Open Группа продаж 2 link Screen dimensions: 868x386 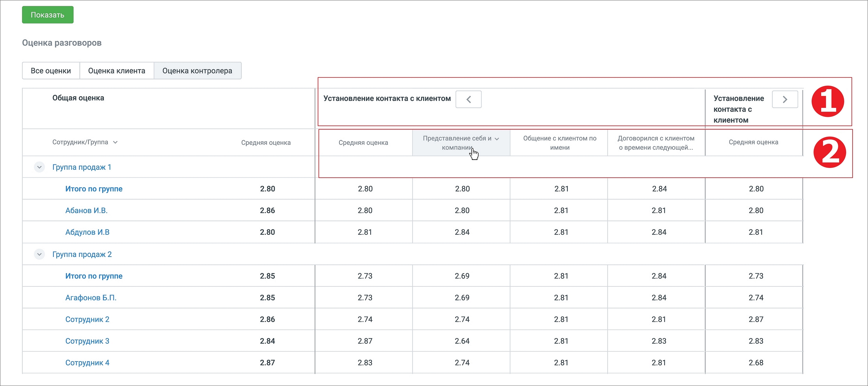coord(82,254)
